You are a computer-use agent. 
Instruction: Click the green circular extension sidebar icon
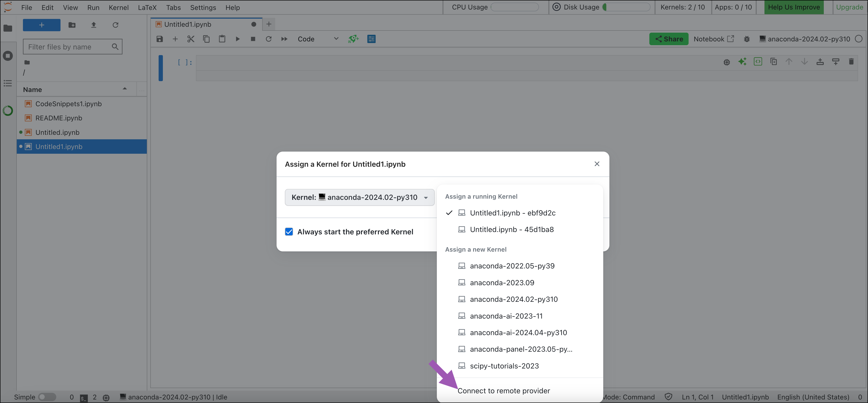point(8,111)
